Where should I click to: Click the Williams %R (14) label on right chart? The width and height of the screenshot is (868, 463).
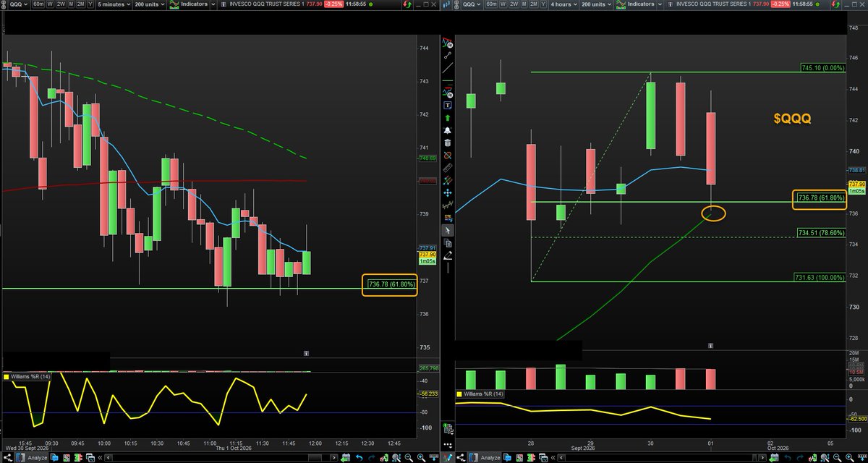tap(485, 394)
